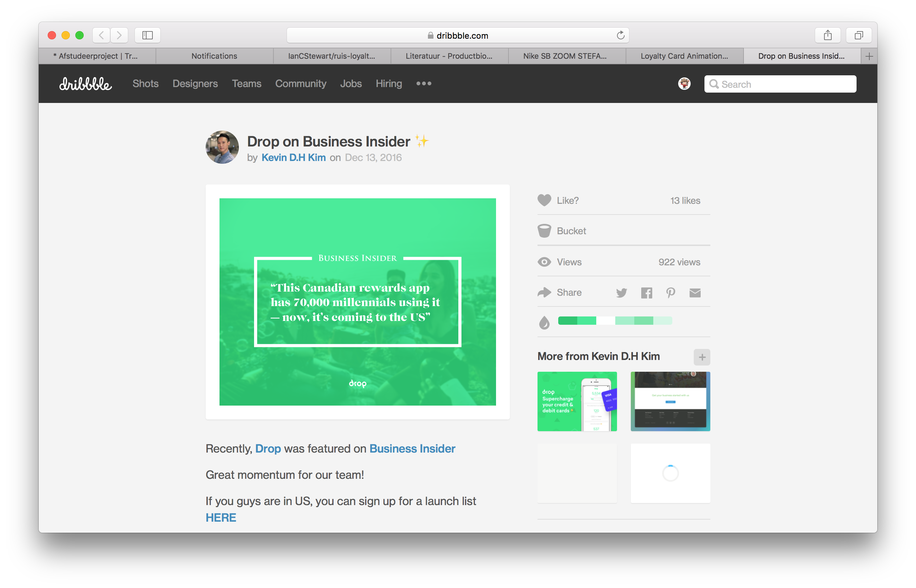Screen dimensions: 916x588
Task: Share the shot on Facebook
Action: click(x=646, y=293)
